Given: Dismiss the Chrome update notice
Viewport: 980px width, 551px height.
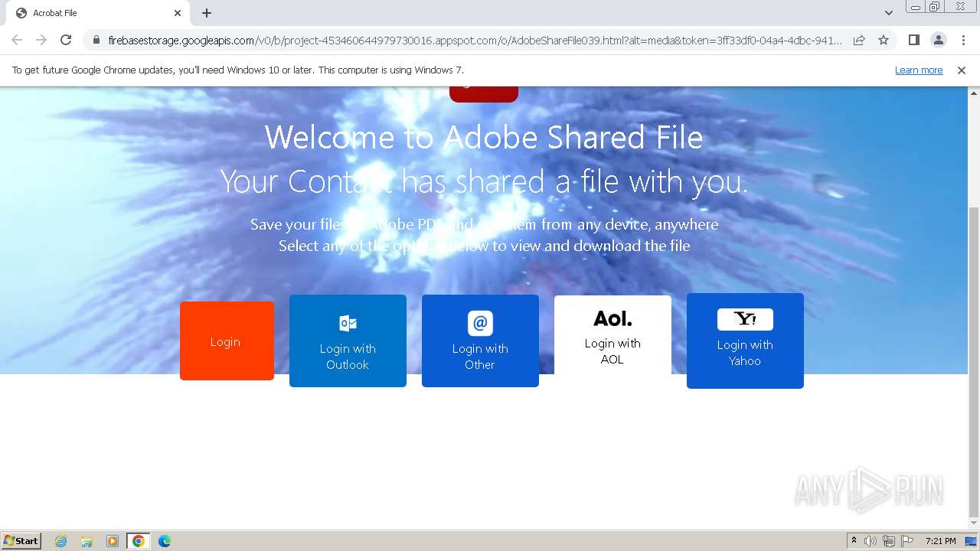Looking at the screenshot, I should (962, 70).
